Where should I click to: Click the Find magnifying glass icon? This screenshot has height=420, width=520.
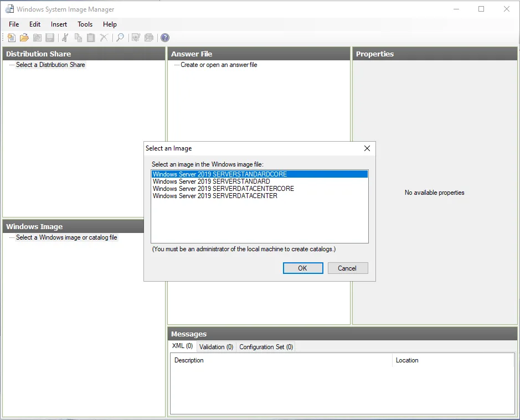click(120, 38)
